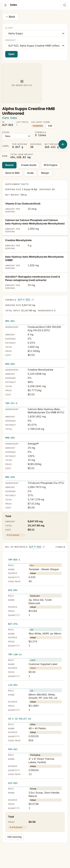
Task: Open the Margin option
Action: (x=45, y=173)
